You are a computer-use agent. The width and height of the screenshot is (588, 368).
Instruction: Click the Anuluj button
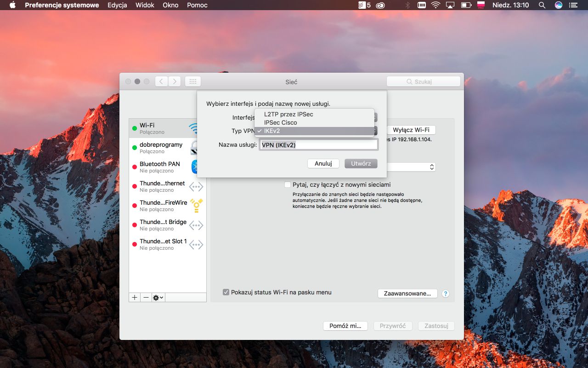tap(323, 163)
